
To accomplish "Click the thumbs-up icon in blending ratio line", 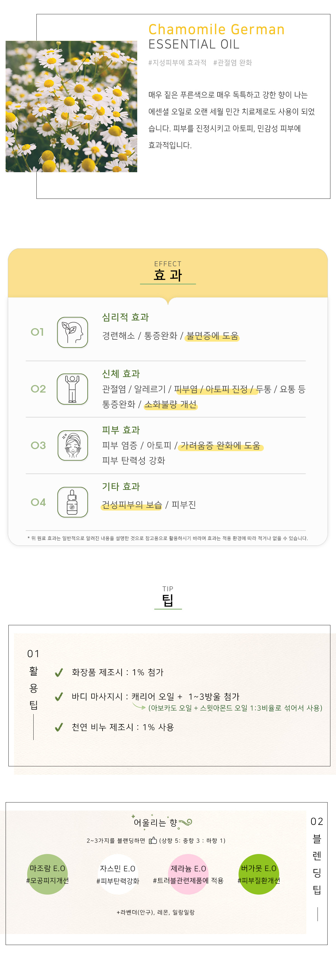I will click(x=153, y=840).
